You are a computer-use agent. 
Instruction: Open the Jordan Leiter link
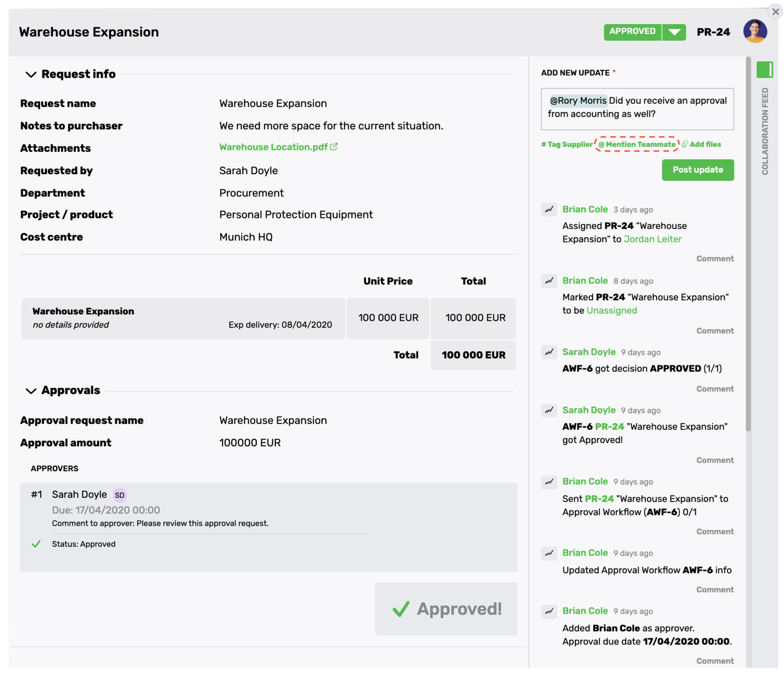652,239
